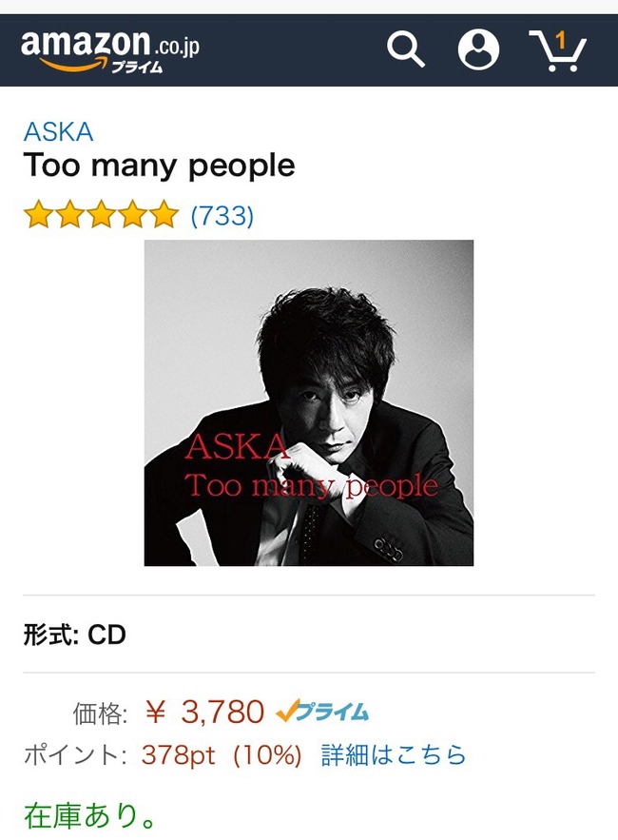Select the product title Too many people
This screenshot has width=618, height=840.
[159, 166]
